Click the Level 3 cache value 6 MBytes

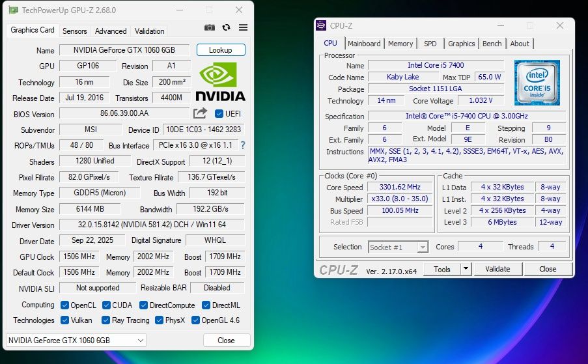click(502, 222)
